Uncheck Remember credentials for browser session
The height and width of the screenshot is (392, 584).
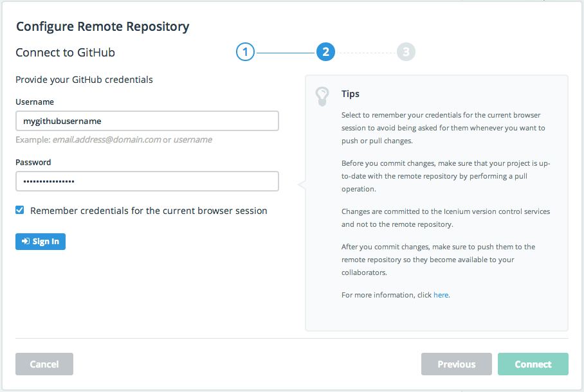pos(20,210)
